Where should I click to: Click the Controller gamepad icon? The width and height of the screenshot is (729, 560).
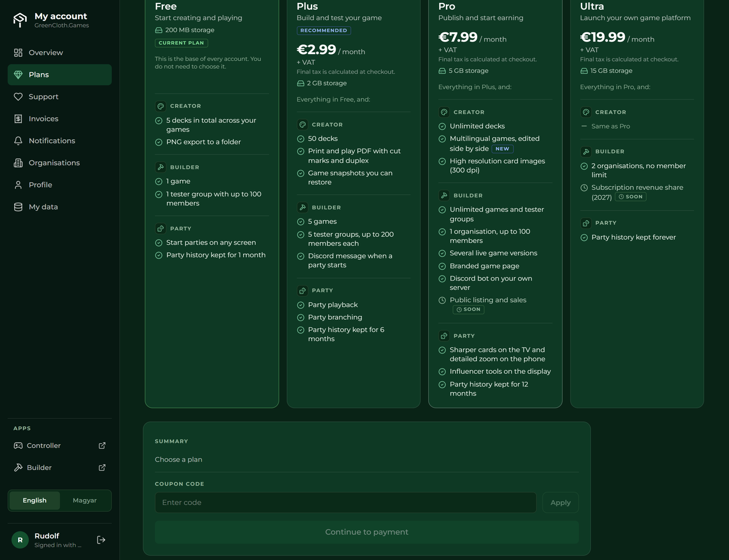[x=18, y=446]
